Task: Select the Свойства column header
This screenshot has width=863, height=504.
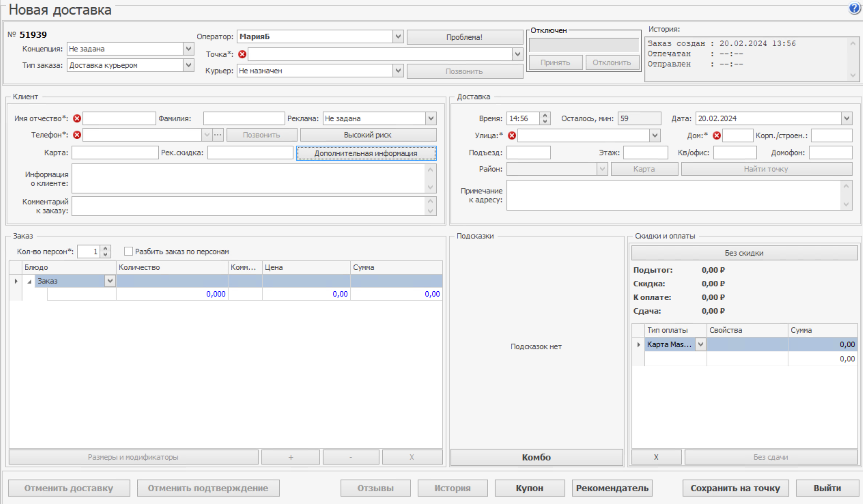Action: pyautogui.click(x=747, y=330)
